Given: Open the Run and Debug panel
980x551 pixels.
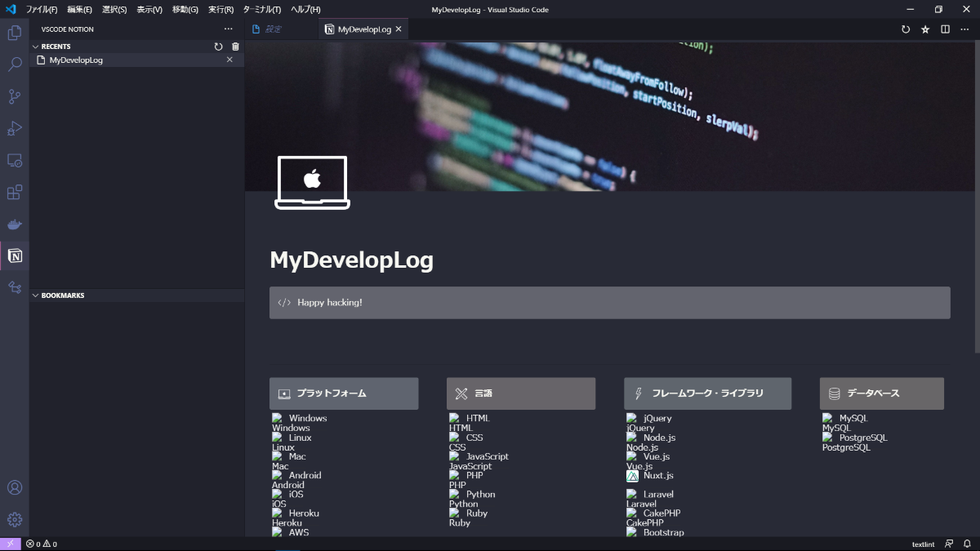Looking at the screenshot, I should (x=15, y=128).
